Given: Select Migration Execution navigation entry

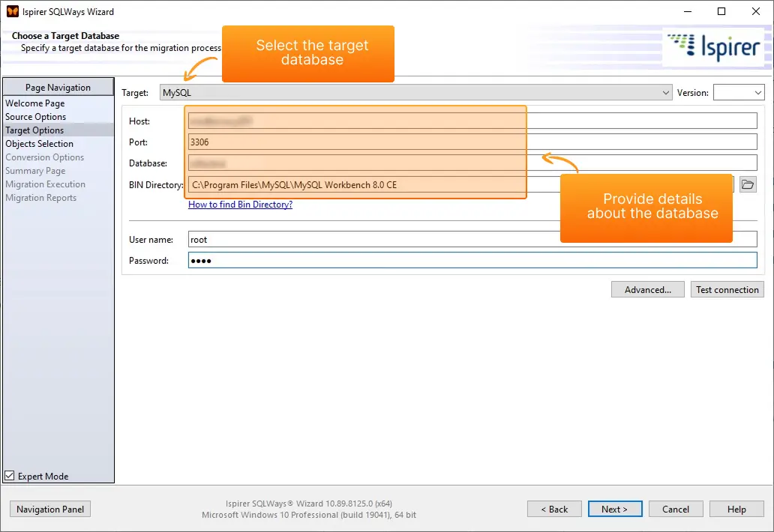Looking at the screenshot, I should (46, 184).
